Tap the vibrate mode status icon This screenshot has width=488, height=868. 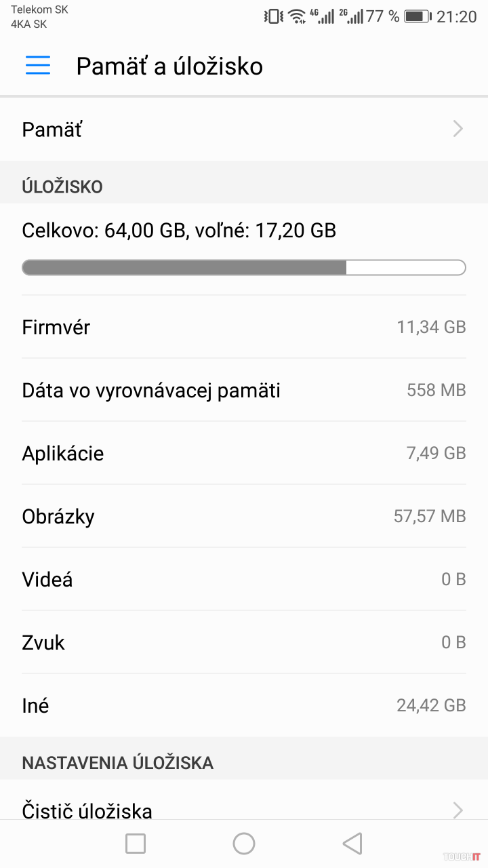click(x=274, y=17)
